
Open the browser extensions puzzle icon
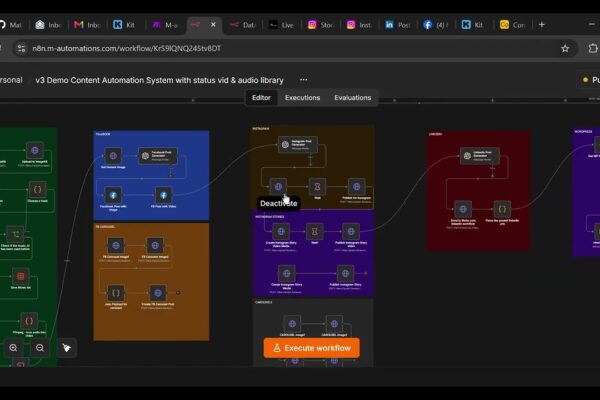pyautogui.click(x=593, y=48)
